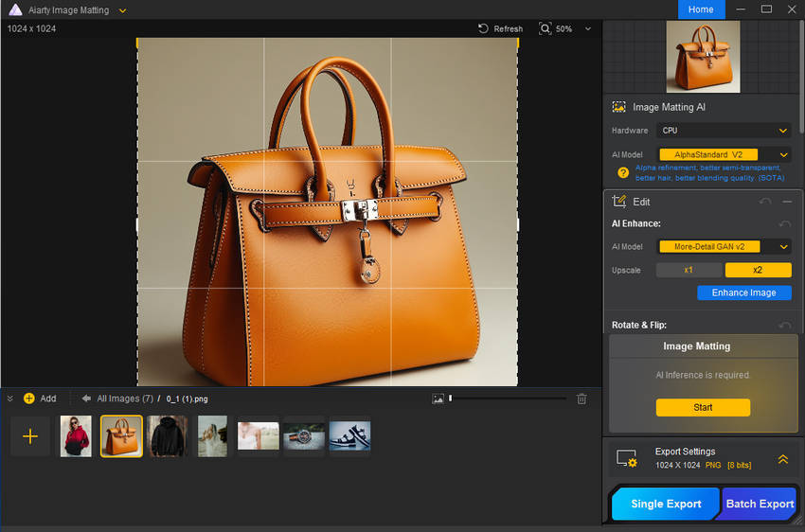Image resolution: width=805 pixels, height=532 pixels.
Task: Click the Enhance Image button
Action: [x=743, y=293]
